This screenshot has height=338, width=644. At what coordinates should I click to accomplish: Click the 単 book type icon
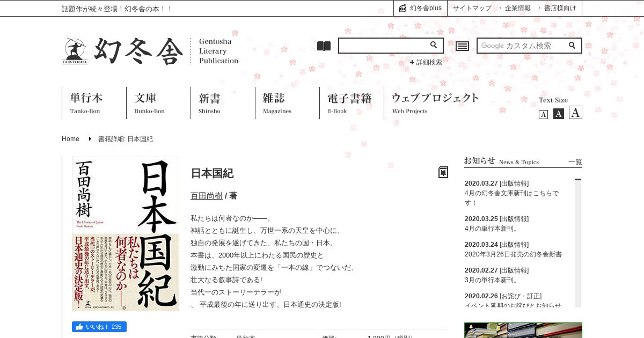coord(443,172)
